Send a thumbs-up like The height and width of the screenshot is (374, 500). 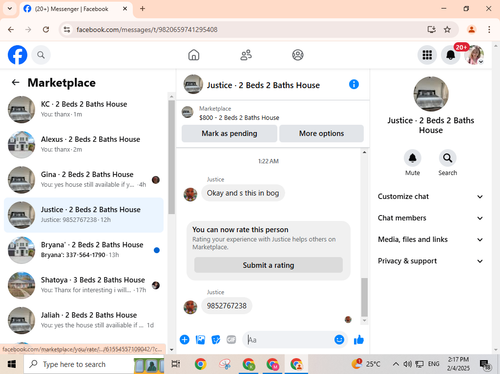pos(359,340)
